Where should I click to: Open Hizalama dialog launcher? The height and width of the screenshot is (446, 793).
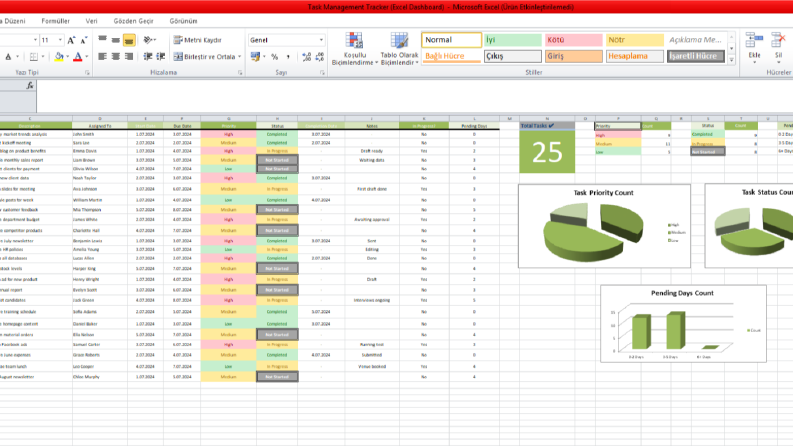pos(240,73)
